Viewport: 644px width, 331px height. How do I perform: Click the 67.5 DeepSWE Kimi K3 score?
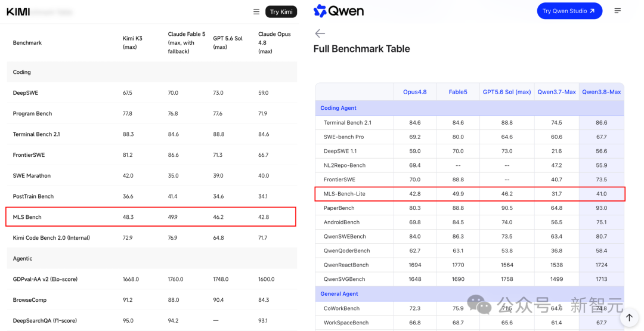click(128, 93)
